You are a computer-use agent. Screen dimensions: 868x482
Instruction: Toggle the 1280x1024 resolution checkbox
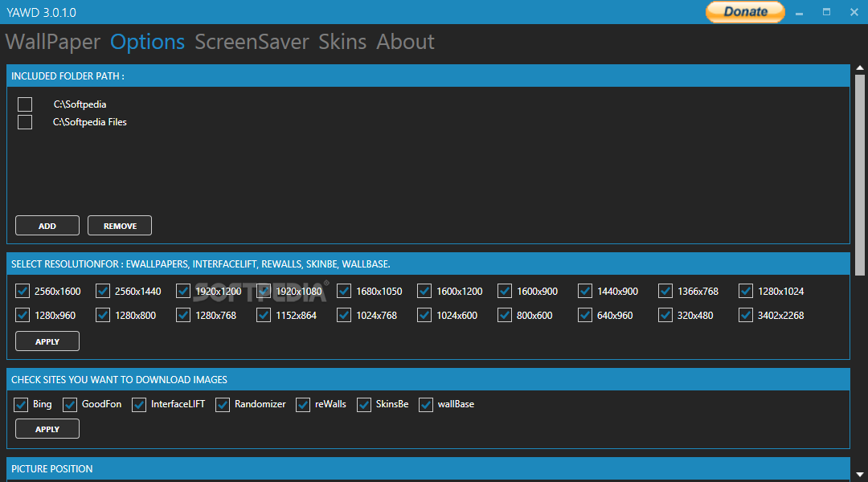[x=746, y=291]
